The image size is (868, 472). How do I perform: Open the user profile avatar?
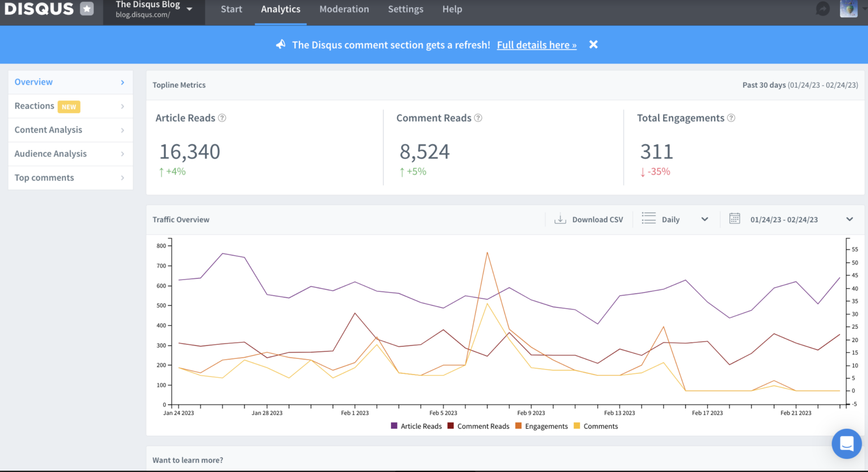(x=848, y=9)
